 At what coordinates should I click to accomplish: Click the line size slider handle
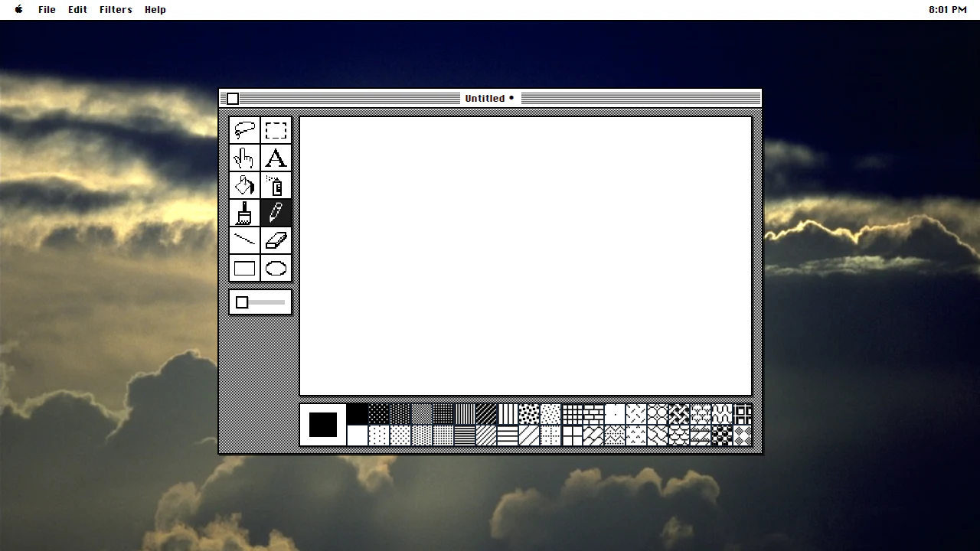242,302
